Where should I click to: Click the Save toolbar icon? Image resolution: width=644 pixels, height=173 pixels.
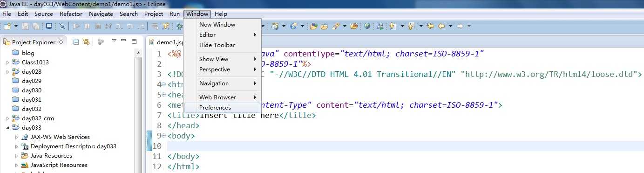(x=25, y=26)
